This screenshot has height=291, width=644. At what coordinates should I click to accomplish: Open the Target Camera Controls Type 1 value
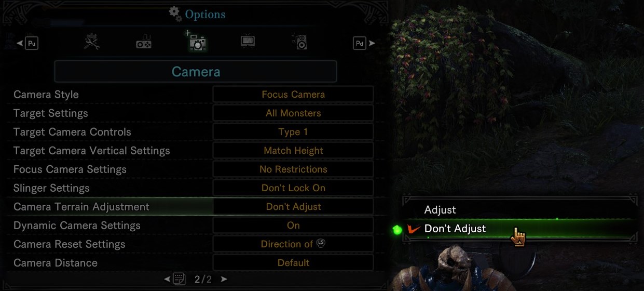point(293,132)
